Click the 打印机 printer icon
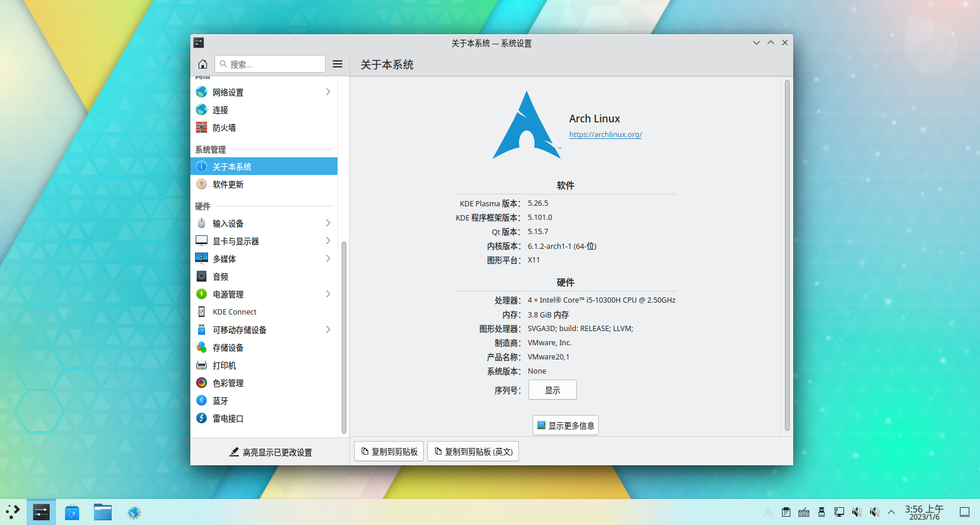The image size is (980, 525). 202,365
